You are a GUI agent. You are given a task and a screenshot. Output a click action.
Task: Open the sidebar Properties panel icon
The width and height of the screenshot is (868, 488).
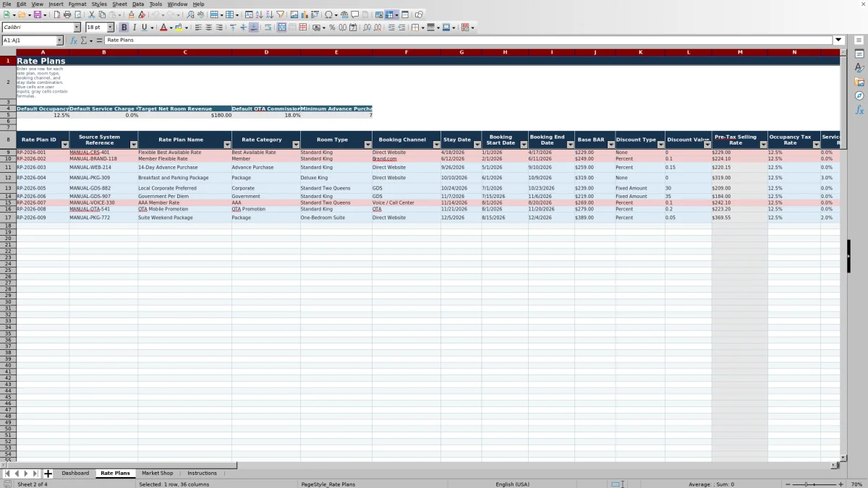[859, 54]
